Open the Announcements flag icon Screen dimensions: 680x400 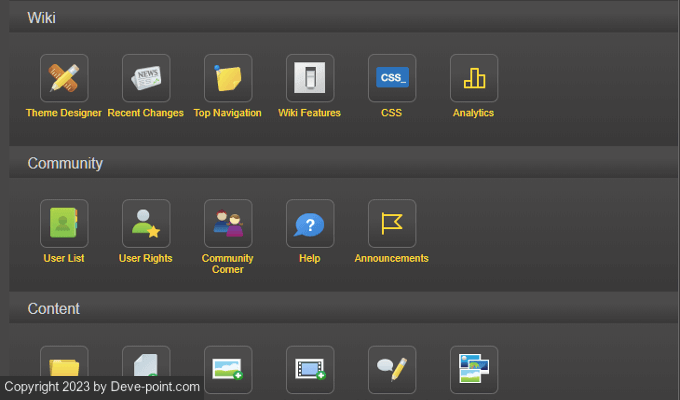392,223
